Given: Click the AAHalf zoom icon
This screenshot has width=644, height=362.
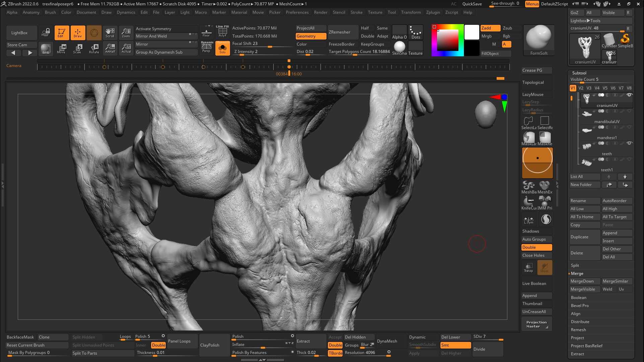Looking at the screenshot, I should coord(110,49).
